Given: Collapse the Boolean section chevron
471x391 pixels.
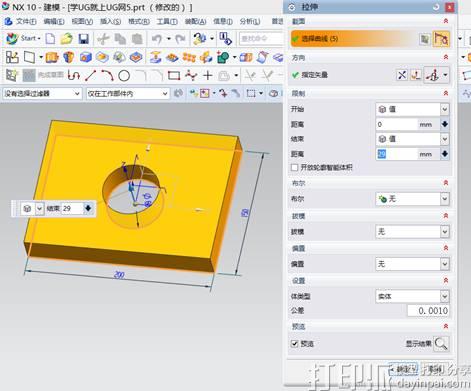Looking at the screenshot, I should pyautogui.click(x=446, y=183).
